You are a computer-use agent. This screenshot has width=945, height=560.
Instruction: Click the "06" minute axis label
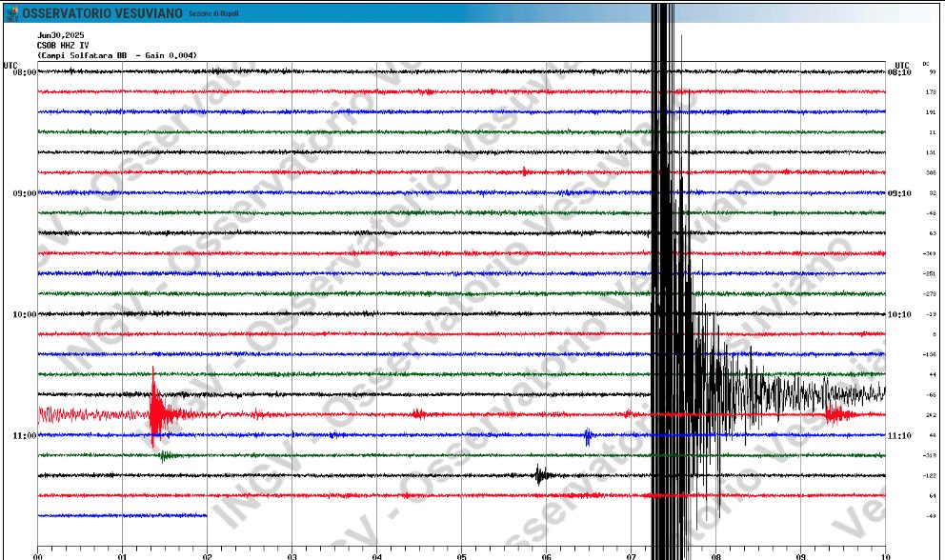point(547,556)
